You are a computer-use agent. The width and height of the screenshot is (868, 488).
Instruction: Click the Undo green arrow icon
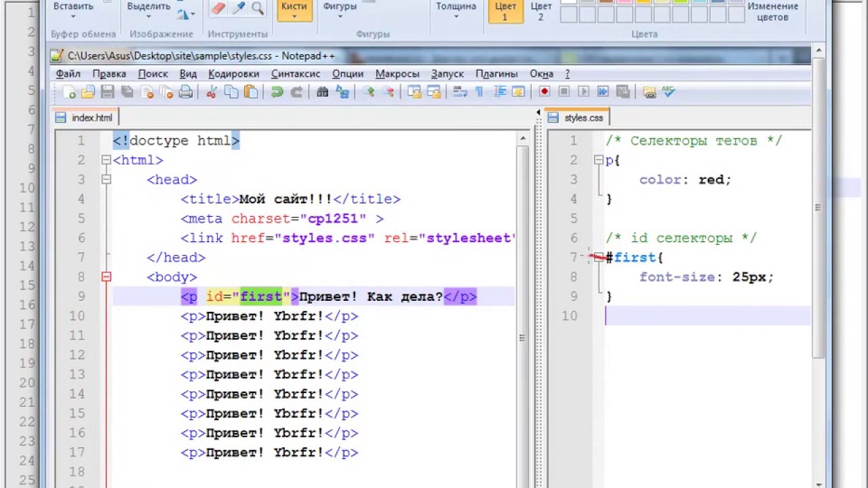277,92
